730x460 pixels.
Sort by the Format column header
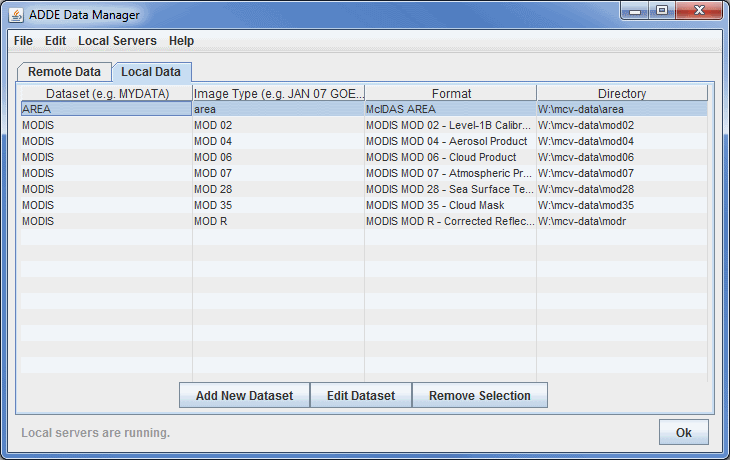tap(451, 93)
